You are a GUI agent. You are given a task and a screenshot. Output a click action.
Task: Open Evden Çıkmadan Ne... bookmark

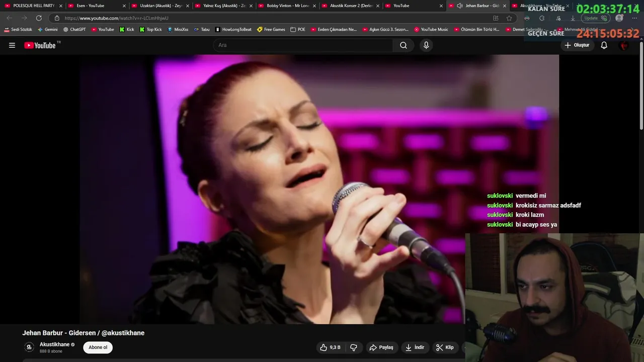(x=334, y=30)
